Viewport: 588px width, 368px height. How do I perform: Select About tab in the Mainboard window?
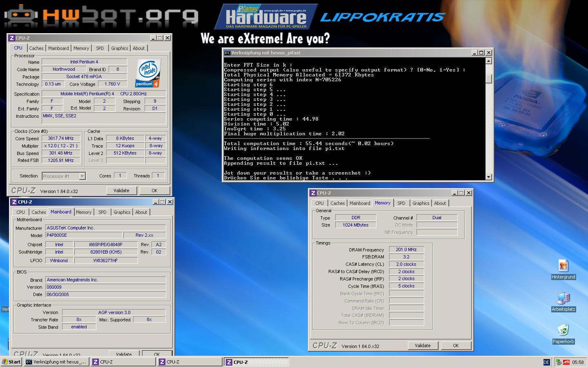coord(141,212)
